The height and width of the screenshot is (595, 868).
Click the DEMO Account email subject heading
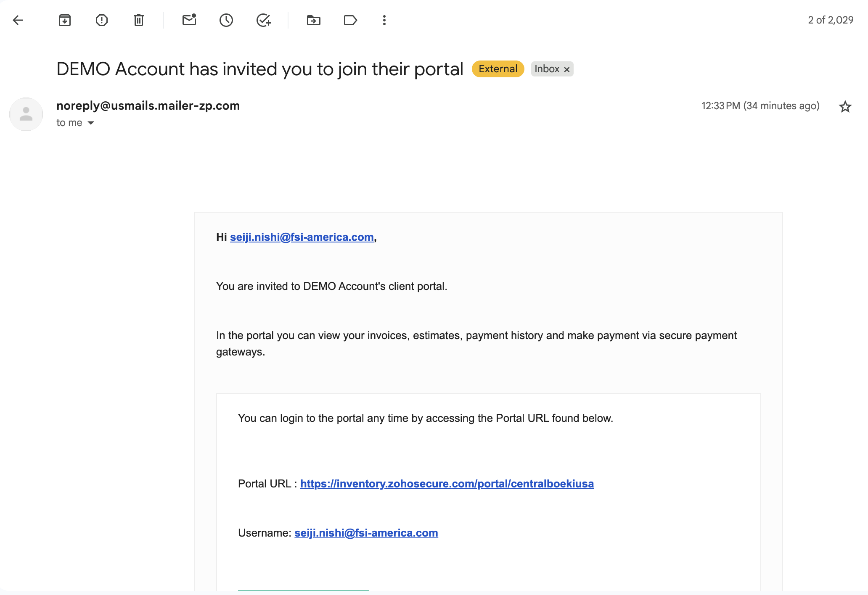(x=260, y=69)
